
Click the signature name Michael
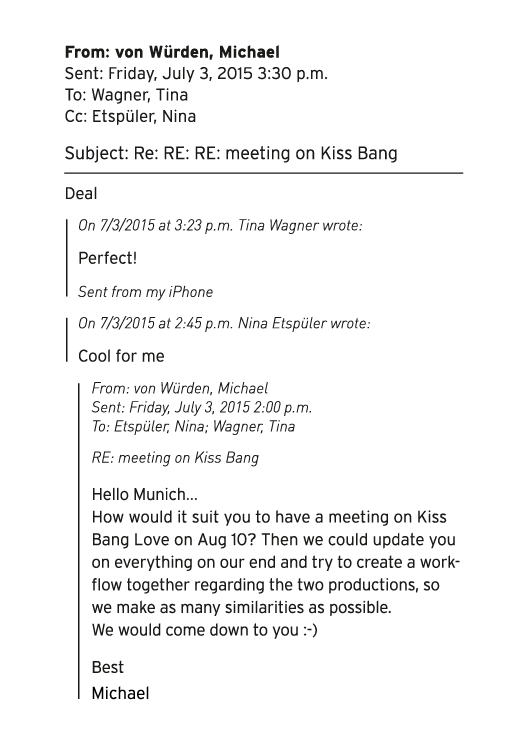(x=120, y=693)
